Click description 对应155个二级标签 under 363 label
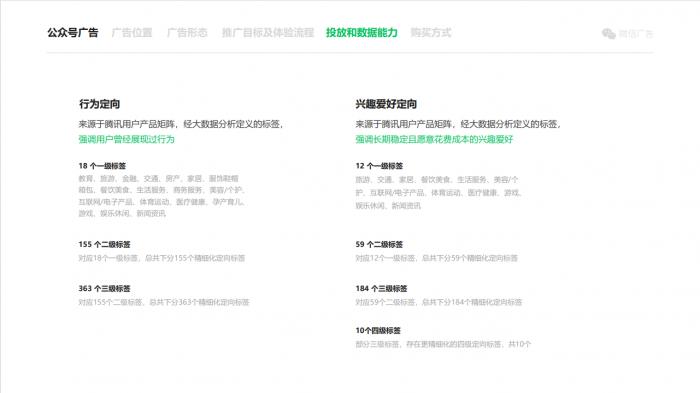This screenshot has height=393, width=700. [164, 302]
